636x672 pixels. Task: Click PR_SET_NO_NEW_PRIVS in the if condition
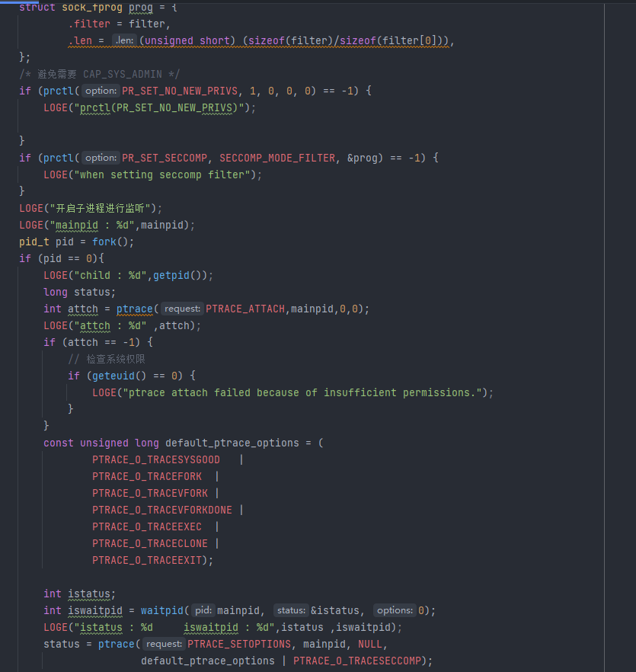[180, 91]
